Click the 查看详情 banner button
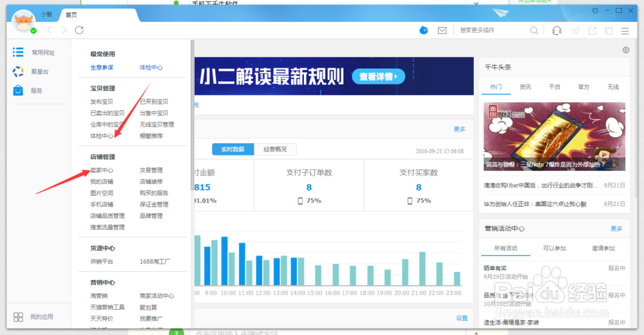Viewport: 644px width, 335px height. 378,77
